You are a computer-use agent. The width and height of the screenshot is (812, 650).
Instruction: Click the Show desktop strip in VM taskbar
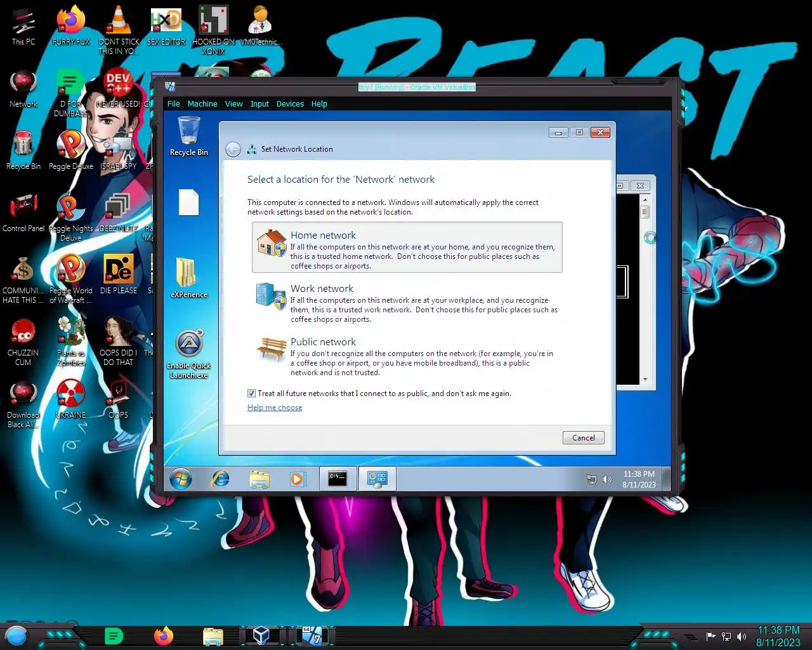point(666,479)
